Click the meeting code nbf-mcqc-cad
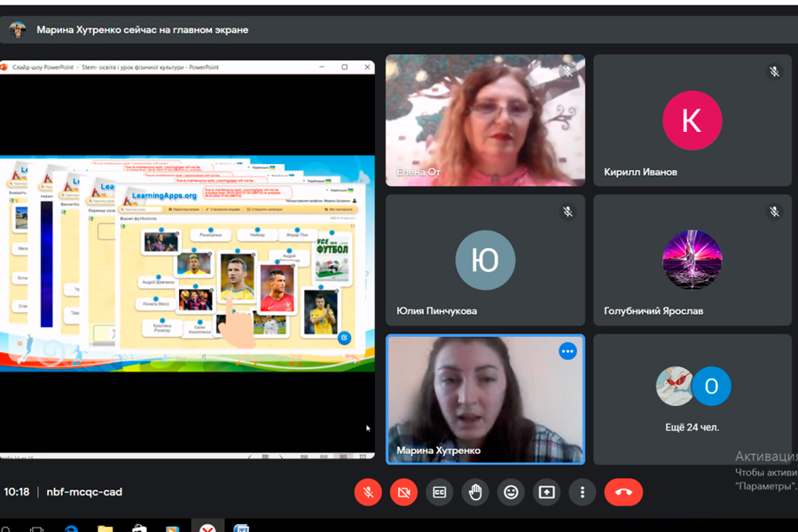 coord(84,492)
